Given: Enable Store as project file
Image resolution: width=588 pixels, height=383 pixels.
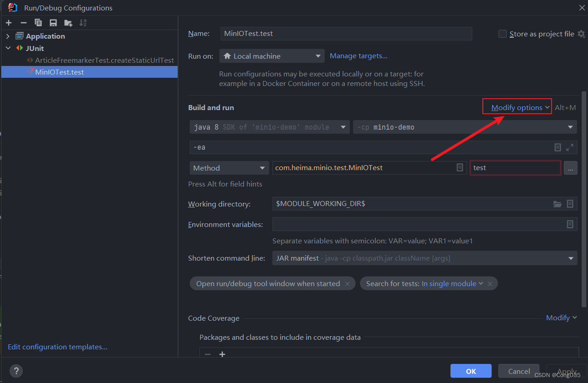Looking at the screenshot, I should pyautogui.click(x=502, y=33).
